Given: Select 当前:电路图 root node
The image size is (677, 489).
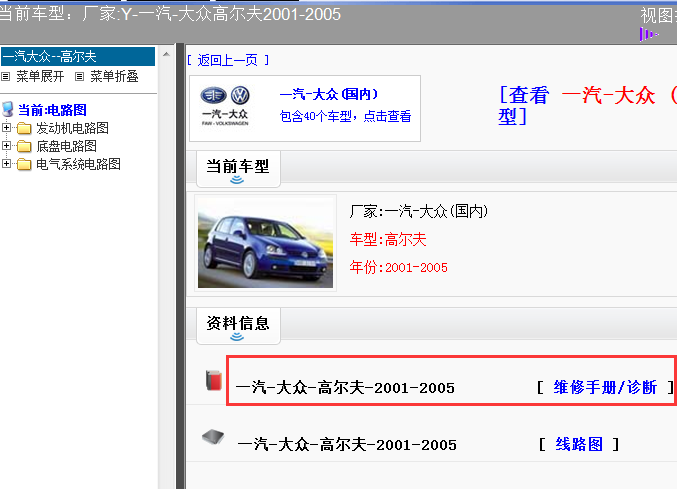Looking at the screenshot, I should (x=52, y=110).
